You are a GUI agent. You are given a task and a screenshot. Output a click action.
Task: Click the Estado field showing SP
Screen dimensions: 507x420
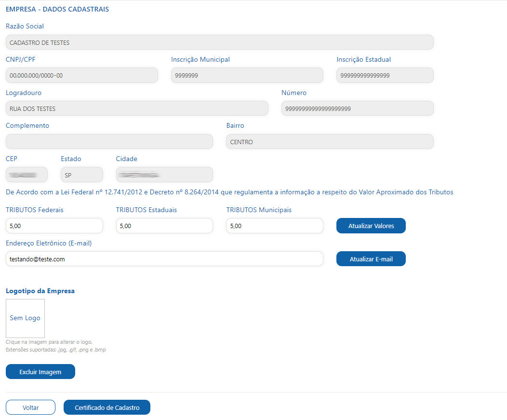pyautogui.click(x=82, y=175)
